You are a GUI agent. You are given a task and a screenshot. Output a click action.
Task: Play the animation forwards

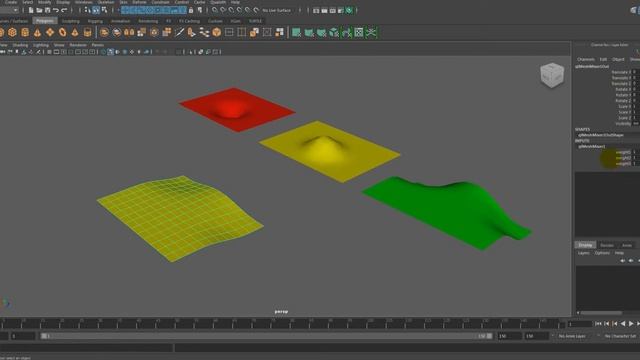[631, 324]
